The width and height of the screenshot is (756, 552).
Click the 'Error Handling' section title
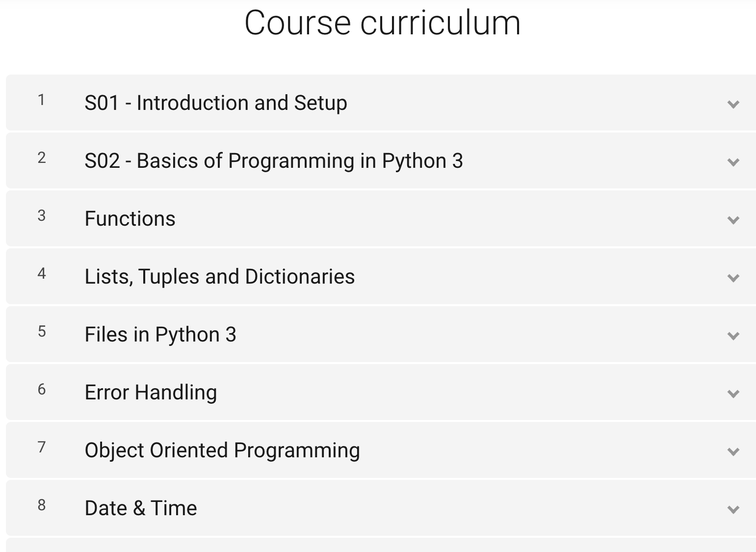[x=151, y=393]
